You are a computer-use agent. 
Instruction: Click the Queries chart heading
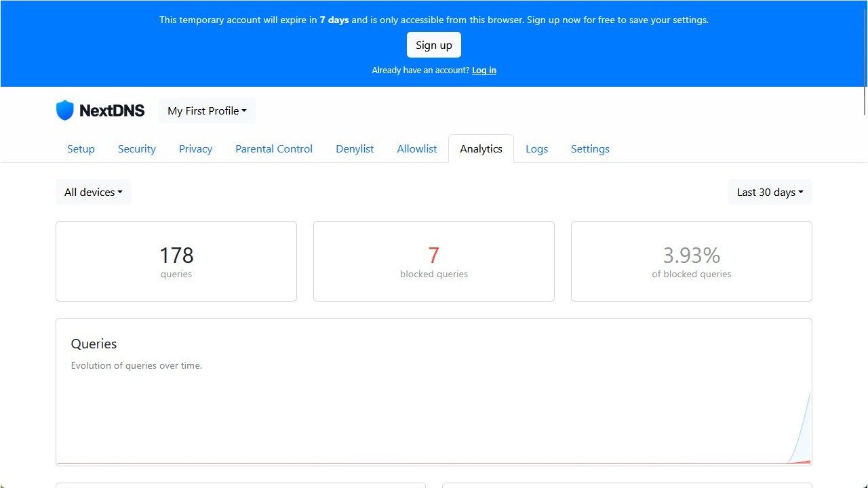(x=94, y=344)
